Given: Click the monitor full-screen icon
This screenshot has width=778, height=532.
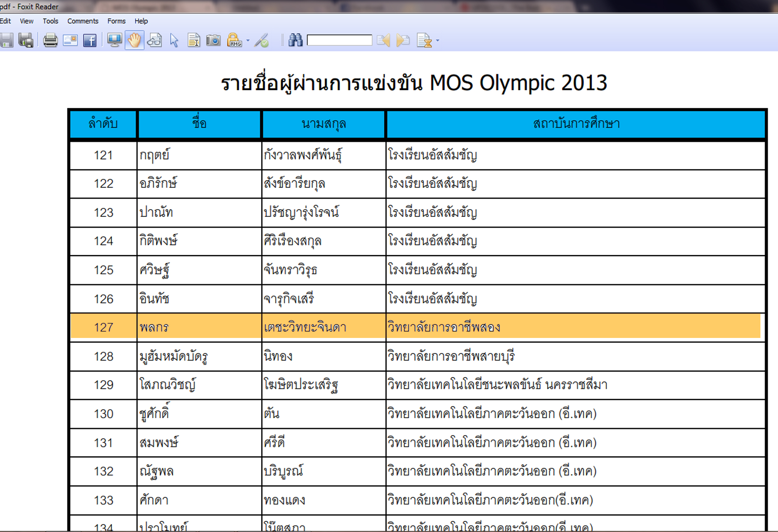Looking at the screenshot, I should coord(115,40).
